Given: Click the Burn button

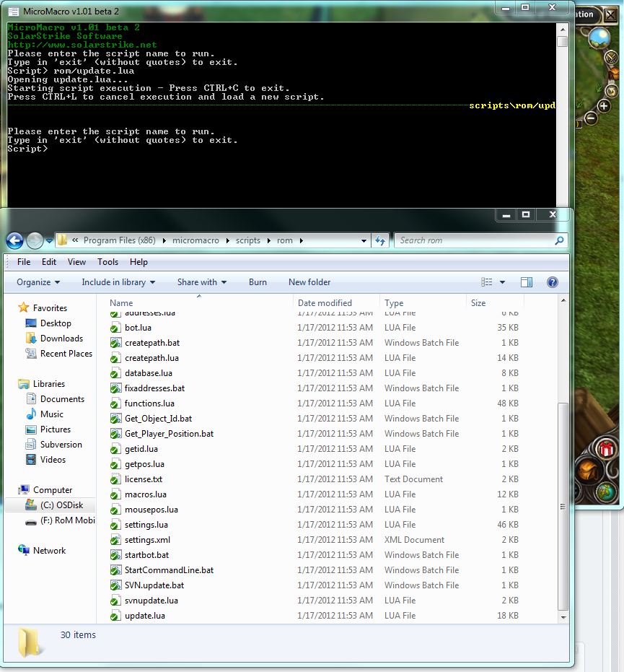Looking at the screenshot, I should 258,282.
